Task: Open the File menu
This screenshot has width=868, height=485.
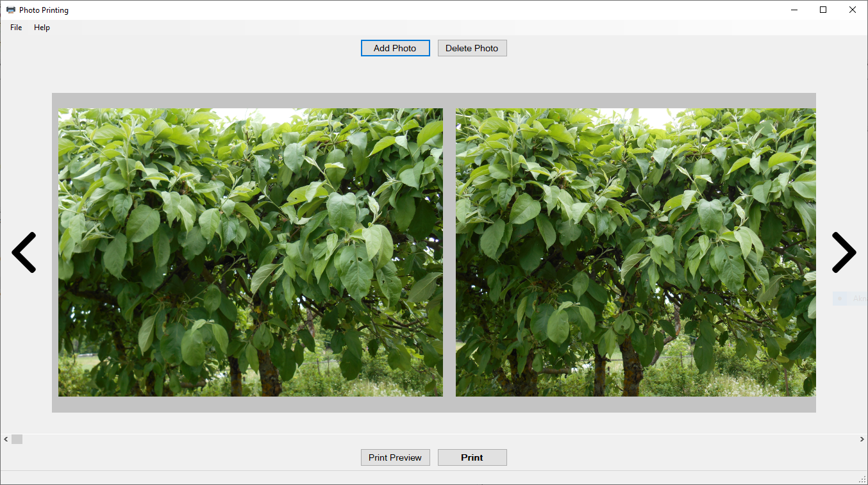Action: coord(16,28)
